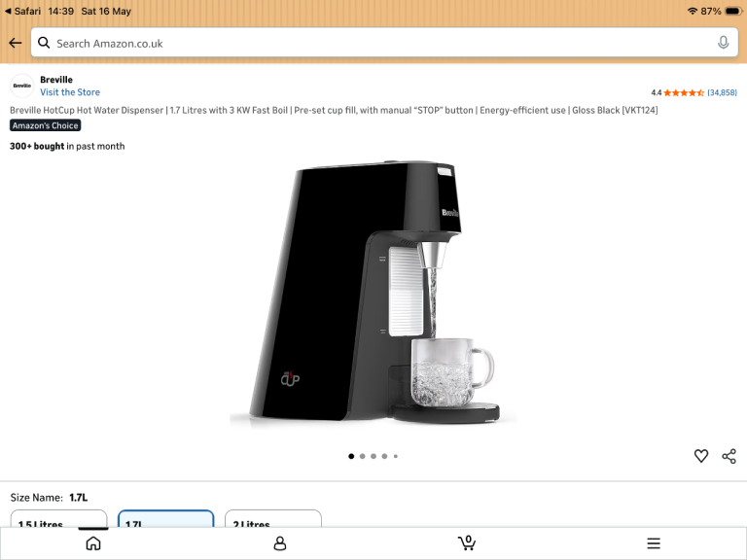This screenshot has height=560, width=747.
Task: Open the Breville HotCup product image
Action: click(x=373, y=293)
